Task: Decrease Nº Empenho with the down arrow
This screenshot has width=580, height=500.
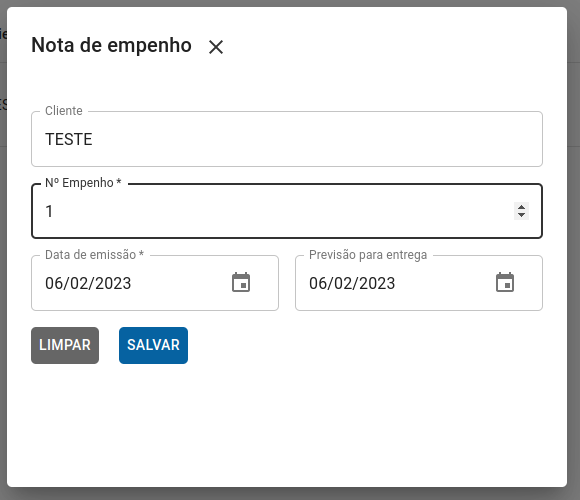Action: [522, 215]
